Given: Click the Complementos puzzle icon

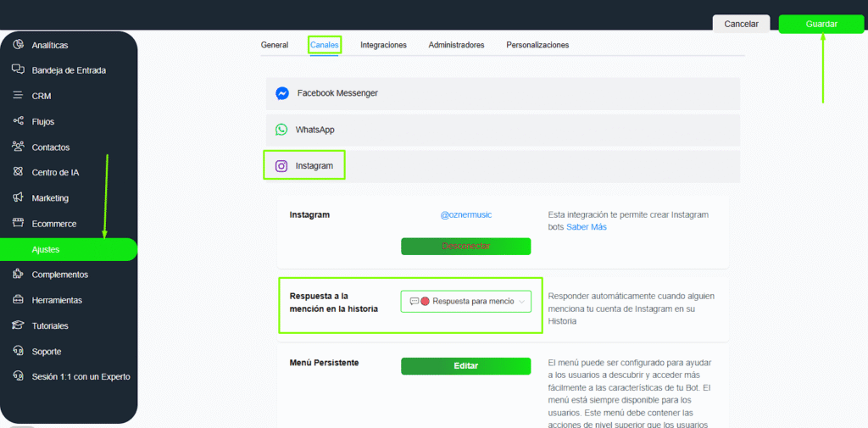Looking at the screenshot, I should [x=18, y=275].
